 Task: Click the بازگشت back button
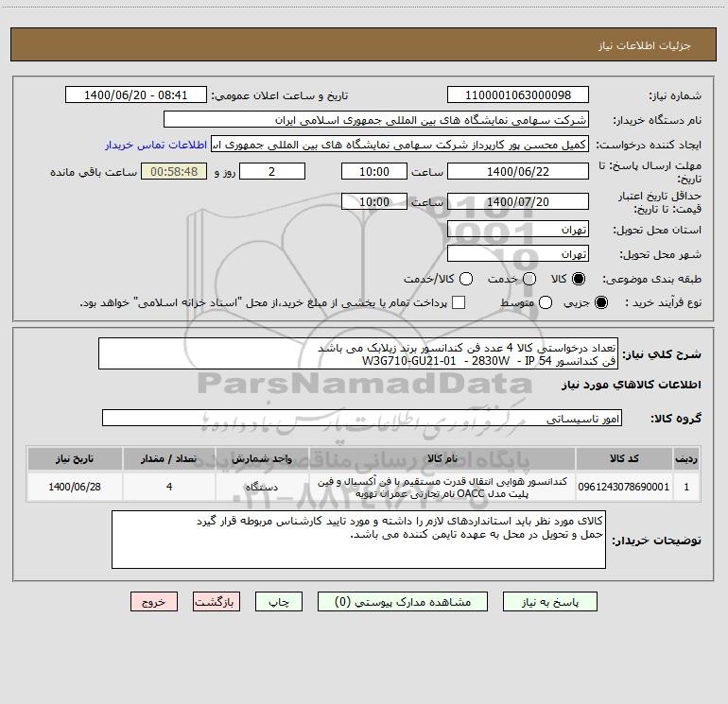point(217,602)
